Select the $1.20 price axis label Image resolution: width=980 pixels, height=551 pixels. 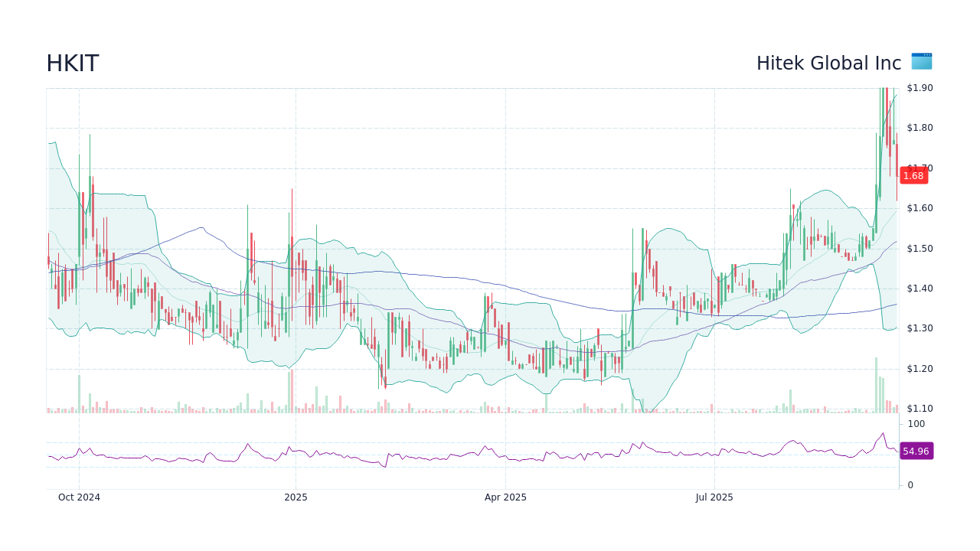920,369
